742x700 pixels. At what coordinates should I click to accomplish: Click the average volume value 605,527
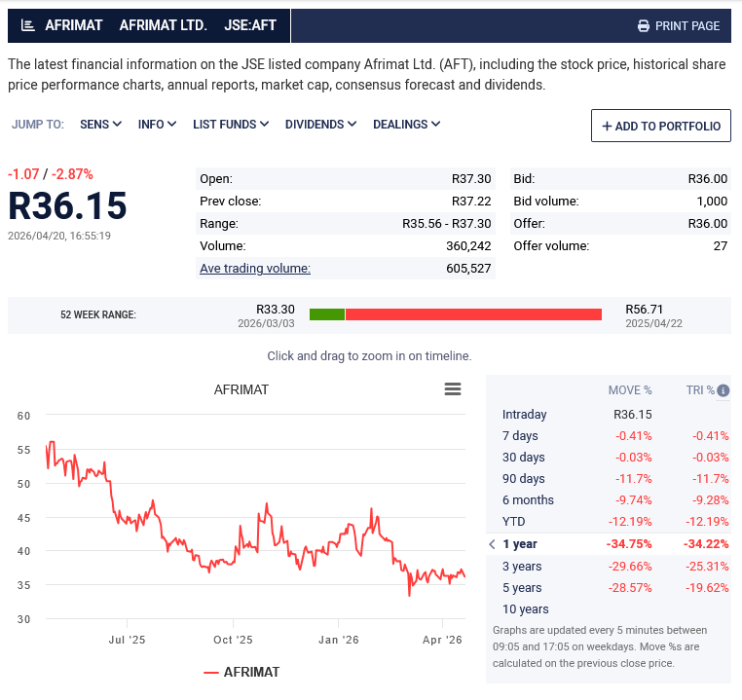pos(468,269)
